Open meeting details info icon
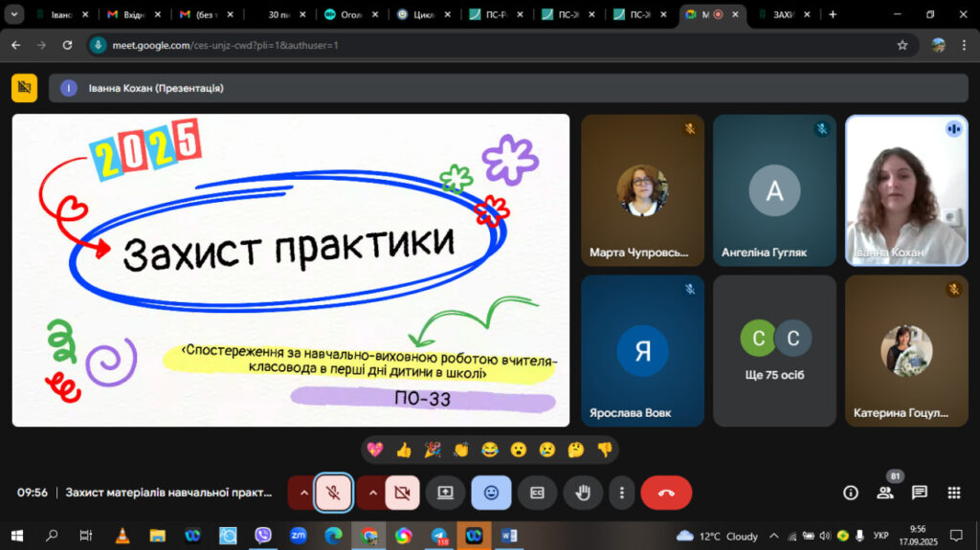This screenshot has width=980, height=550. (850, 493)
